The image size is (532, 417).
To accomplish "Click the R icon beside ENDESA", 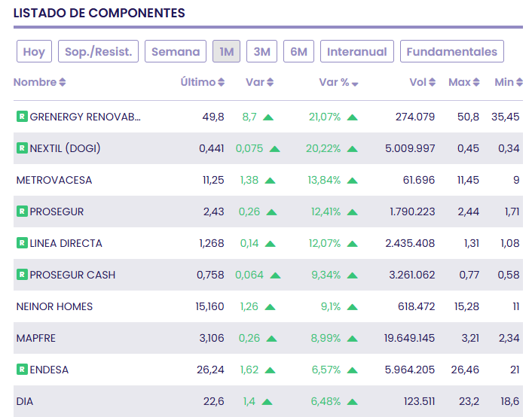I will point(22,370).
